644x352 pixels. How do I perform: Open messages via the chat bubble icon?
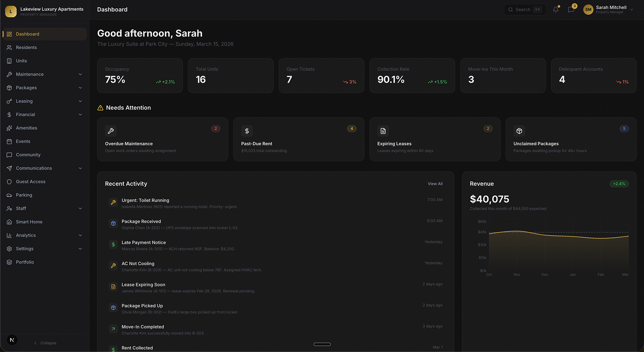570,9
